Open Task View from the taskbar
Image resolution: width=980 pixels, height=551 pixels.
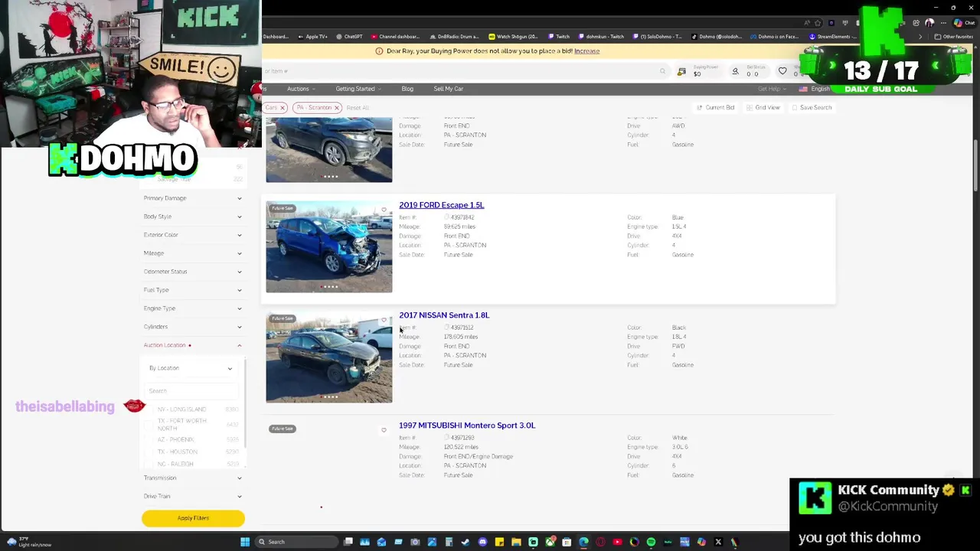point(348,542)
